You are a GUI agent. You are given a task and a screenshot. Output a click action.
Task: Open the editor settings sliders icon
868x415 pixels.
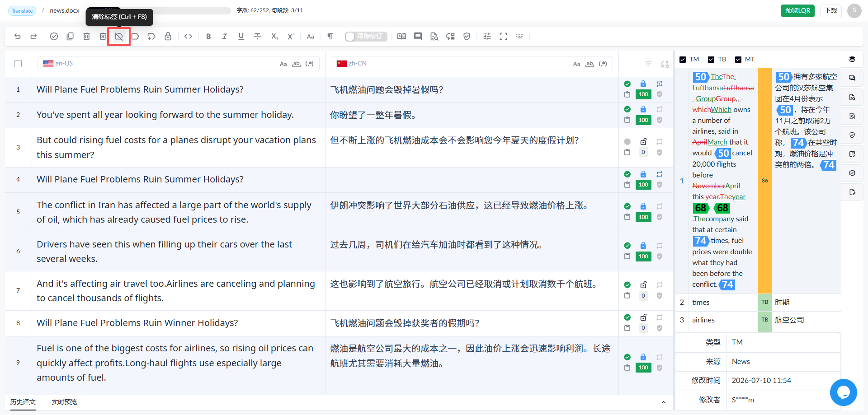click(487, 37)
